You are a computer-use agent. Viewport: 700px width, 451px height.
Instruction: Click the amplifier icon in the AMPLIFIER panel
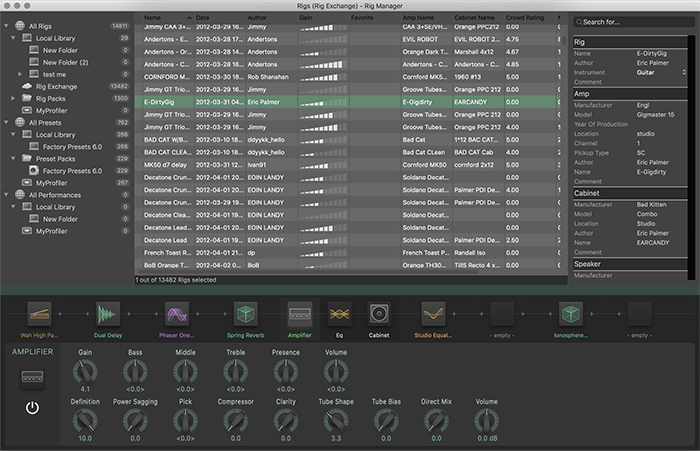pos(33,377)
